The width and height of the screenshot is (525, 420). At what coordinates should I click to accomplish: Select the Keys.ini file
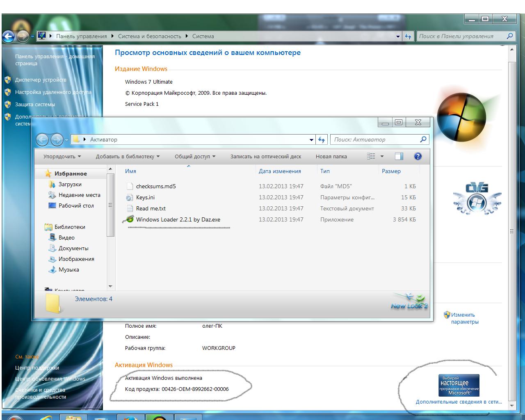click(x=145, y=197)
